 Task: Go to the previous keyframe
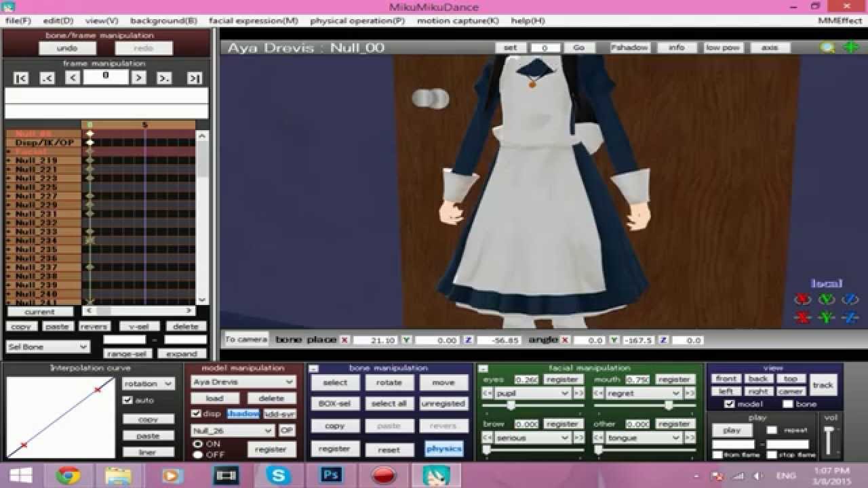(47, 78)
